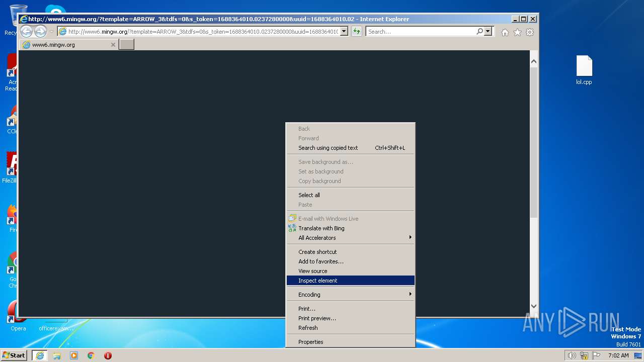Select Refresh in context menu
The height and width of the screenshot is (362, 644).
tap(351, 328)
